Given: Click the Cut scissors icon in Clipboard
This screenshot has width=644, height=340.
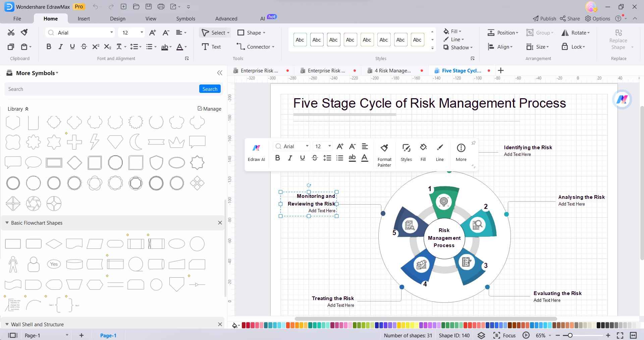Looking at the screenshot, I should point(11,33).
